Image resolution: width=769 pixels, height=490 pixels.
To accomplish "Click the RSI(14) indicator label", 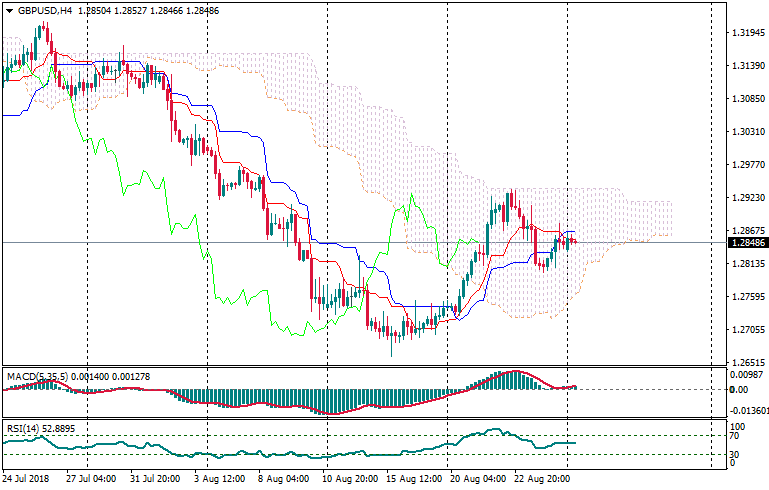I will click(22, 429).
